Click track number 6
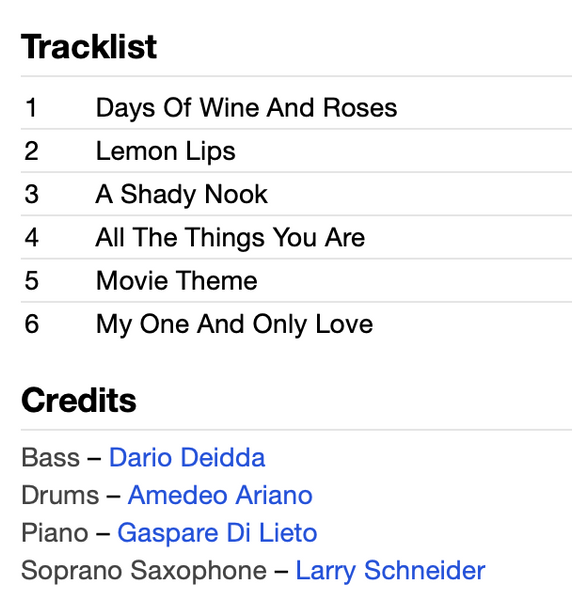572x600 pixels. [31, 324]
